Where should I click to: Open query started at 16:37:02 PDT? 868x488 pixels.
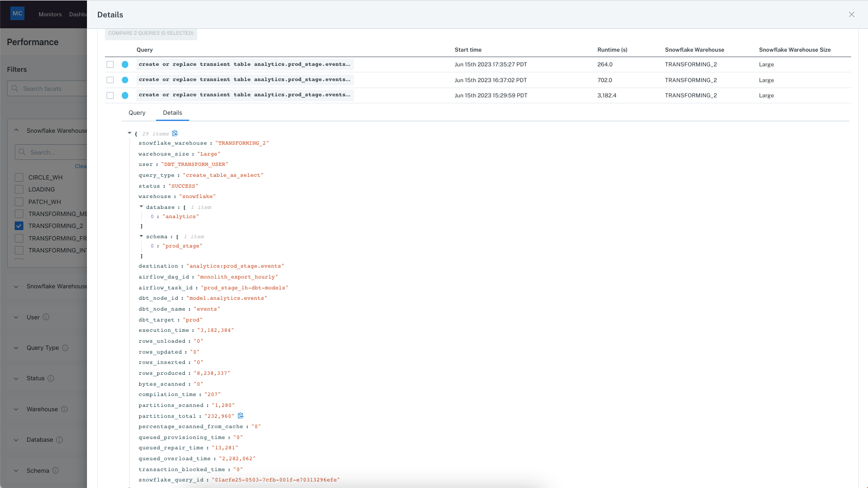pos(245,80)
